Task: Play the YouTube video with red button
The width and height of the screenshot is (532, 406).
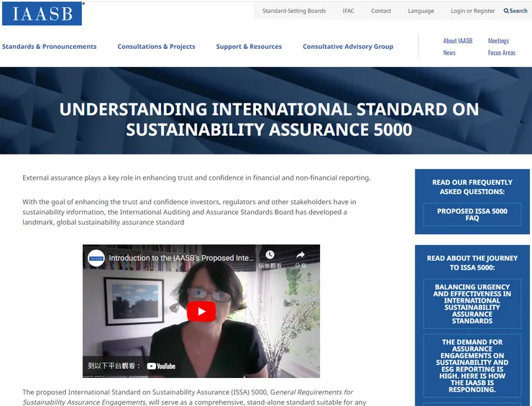Action: point(201,311)
